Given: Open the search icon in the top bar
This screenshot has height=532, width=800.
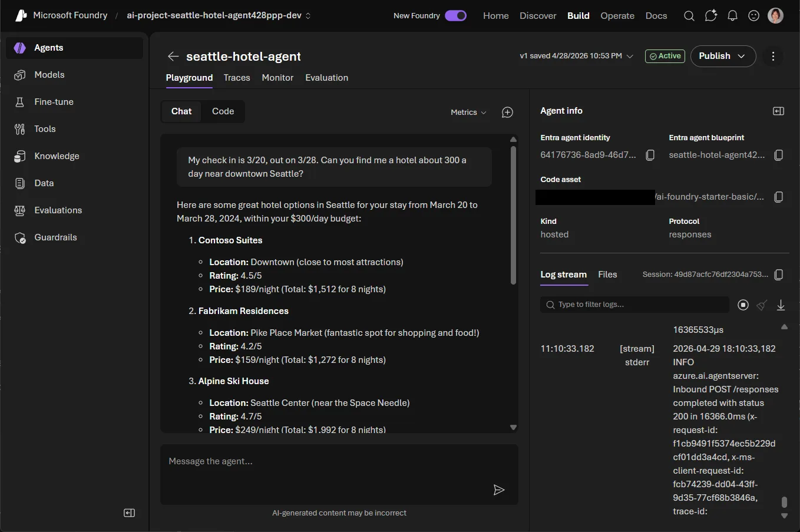Looking at the screenshot, I should tap(689, 16).
